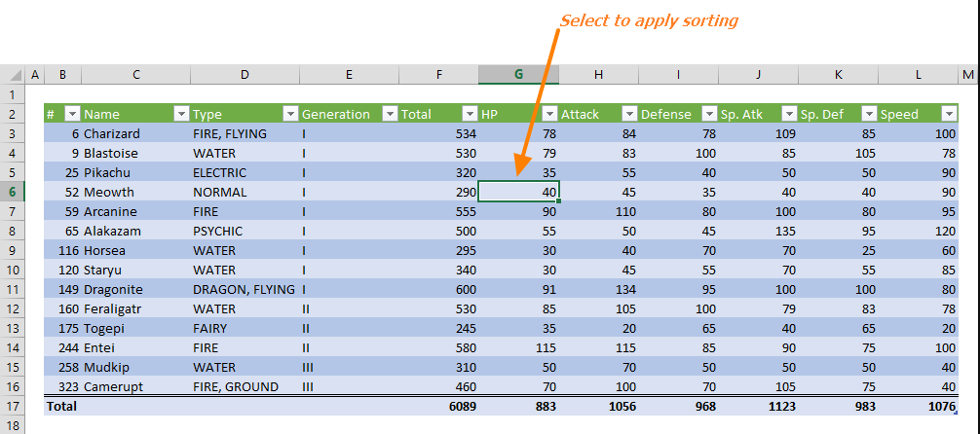Screen dimensions: 980x434
Task: Open the Attack column filter dropdown
Action: click(x=629, y=114)
